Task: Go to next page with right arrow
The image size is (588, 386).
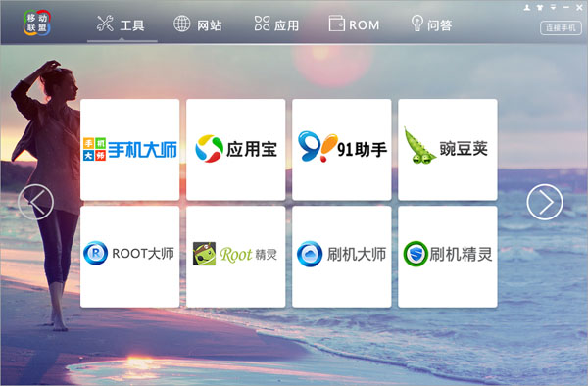Action: [545, 202]
